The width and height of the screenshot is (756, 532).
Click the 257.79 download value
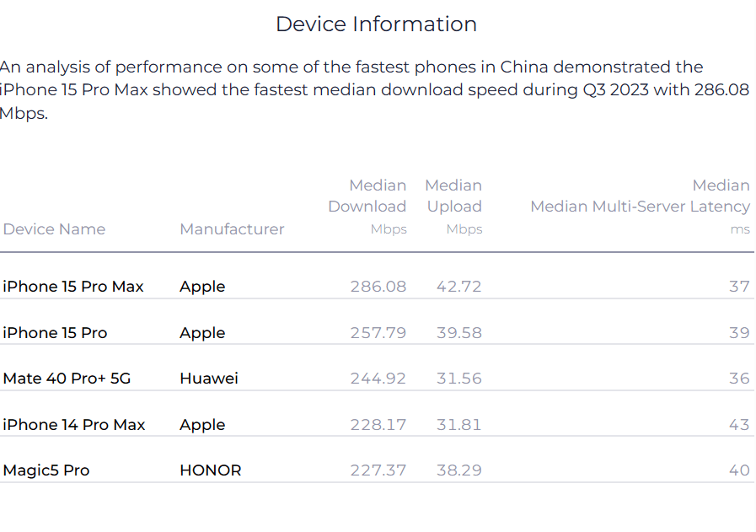pyautogui.click(x=378, y=333)
